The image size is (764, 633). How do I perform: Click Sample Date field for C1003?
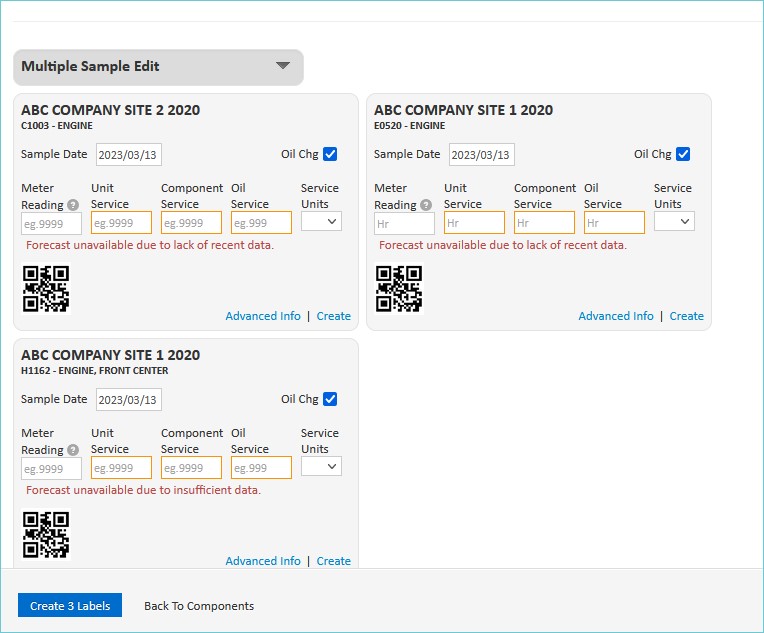click(129, 155)
